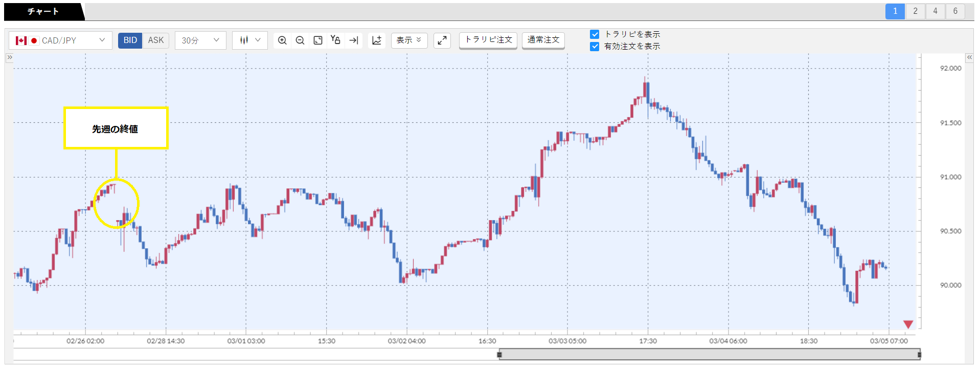Select ASK price mode
Image resolution: width=980 pixels, height=367 pixels.
(156, 40)
